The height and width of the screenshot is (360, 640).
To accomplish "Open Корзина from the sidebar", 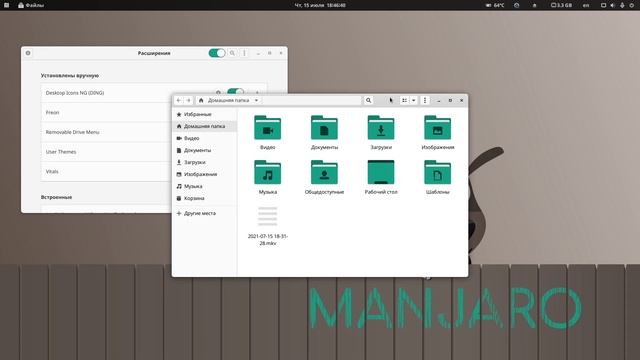I will [x=204, y=198].
